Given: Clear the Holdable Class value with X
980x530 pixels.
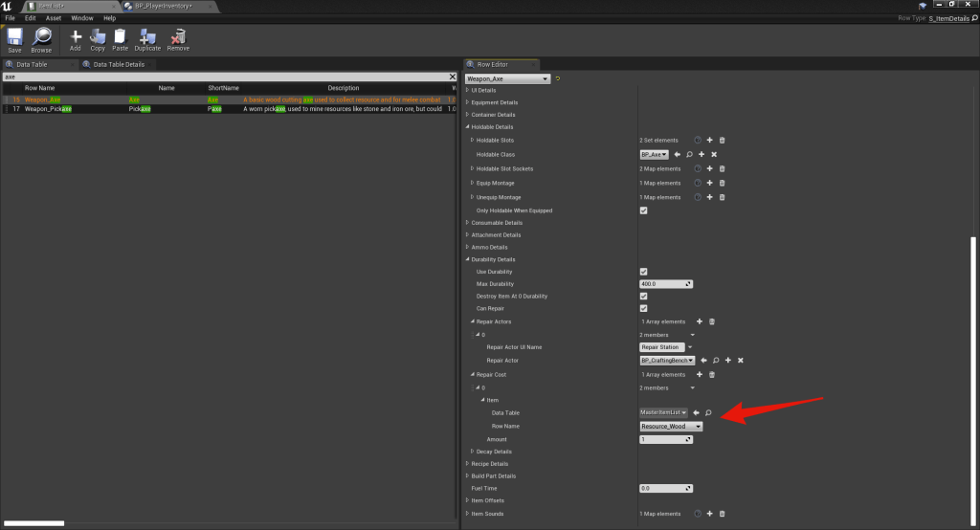Looking at the screenshot, I should click(714, 154).
